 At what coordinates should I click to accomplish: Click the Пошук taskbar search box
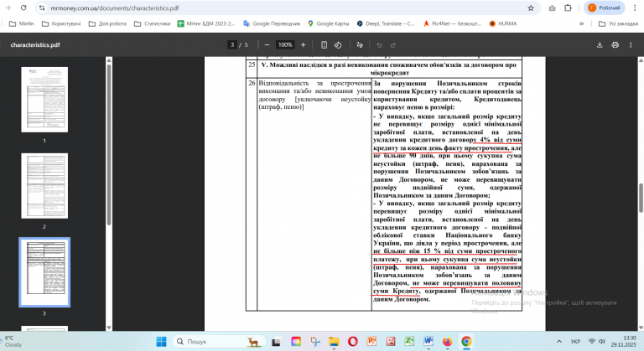(x=219, y=342)
